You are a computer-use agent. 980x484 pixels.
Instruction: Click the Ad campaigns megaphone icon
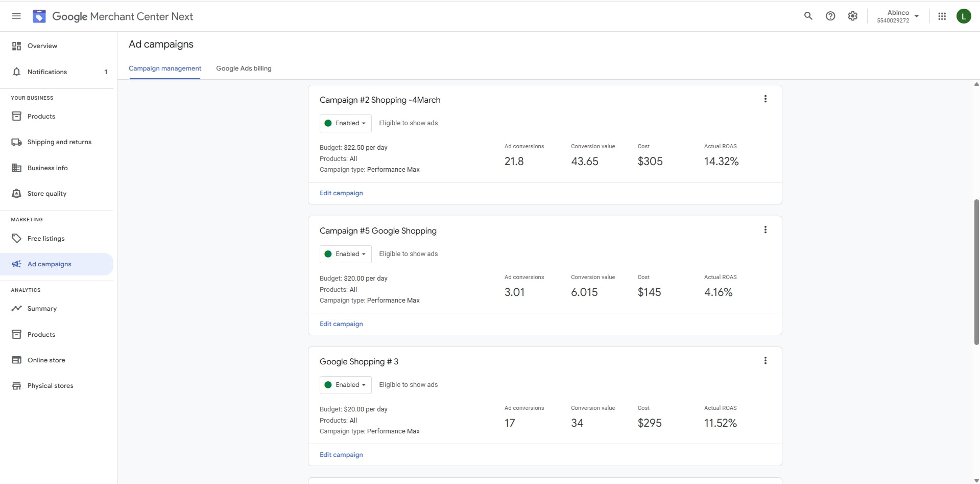click(16, 264)
